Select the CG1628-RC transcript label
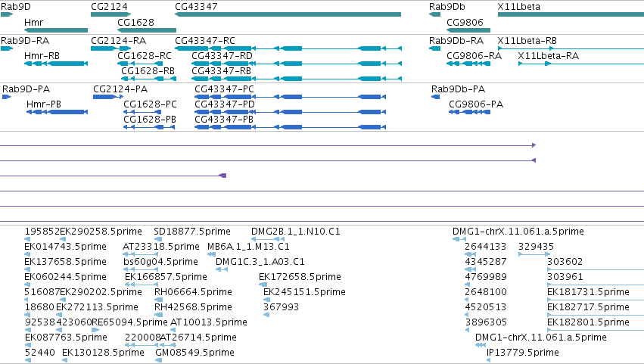 [145, 56]
